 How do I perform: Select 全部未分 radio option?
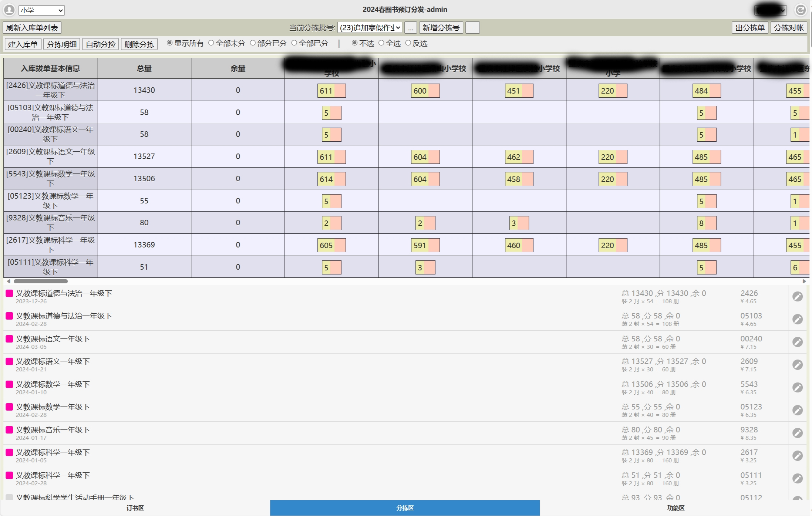tap(211, 43)
